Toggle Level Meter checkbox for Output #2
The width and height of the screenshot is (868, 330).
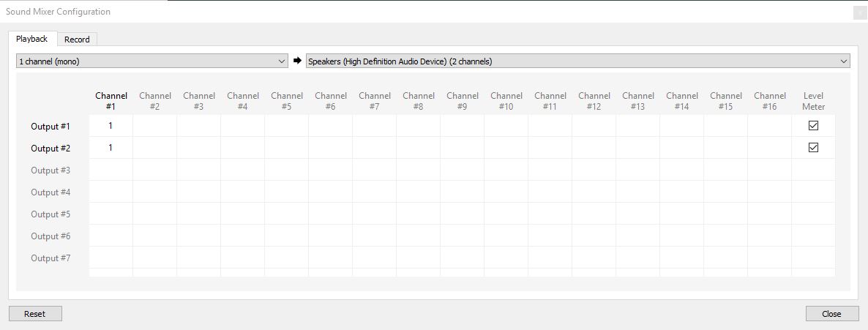pyautogui.click(x=813, y=148)
